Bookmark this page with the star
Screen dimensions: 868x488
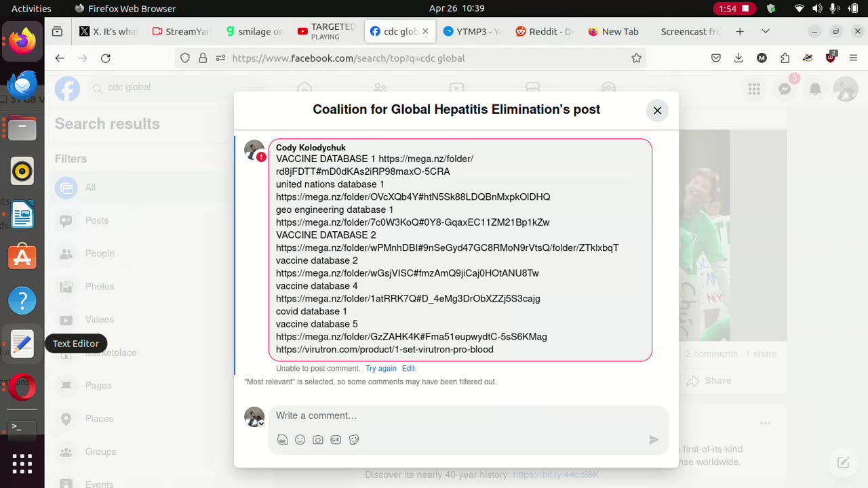[x=636, y=58]
